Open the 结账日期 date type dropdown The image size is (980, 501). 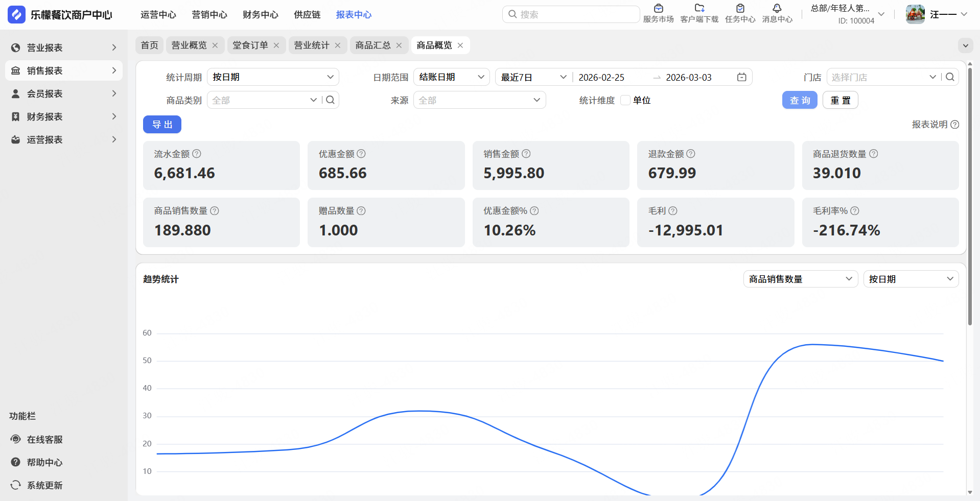452,77
